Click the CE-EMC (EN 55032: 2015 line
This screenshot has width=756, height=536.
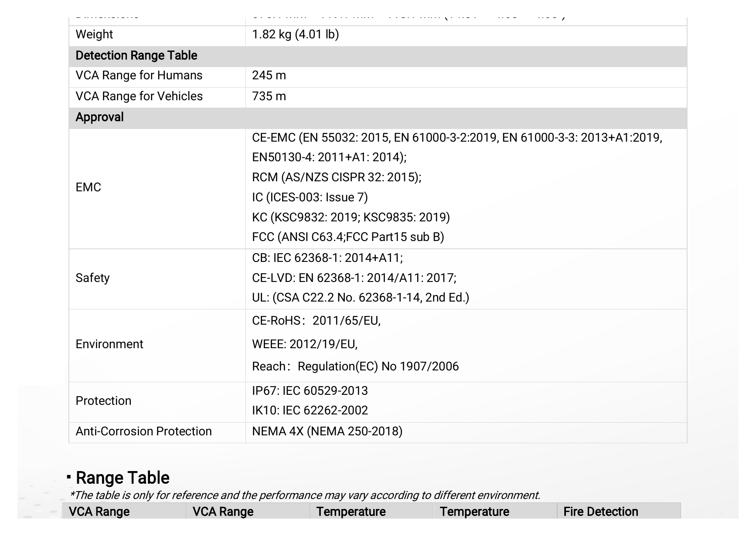(457, 138)
